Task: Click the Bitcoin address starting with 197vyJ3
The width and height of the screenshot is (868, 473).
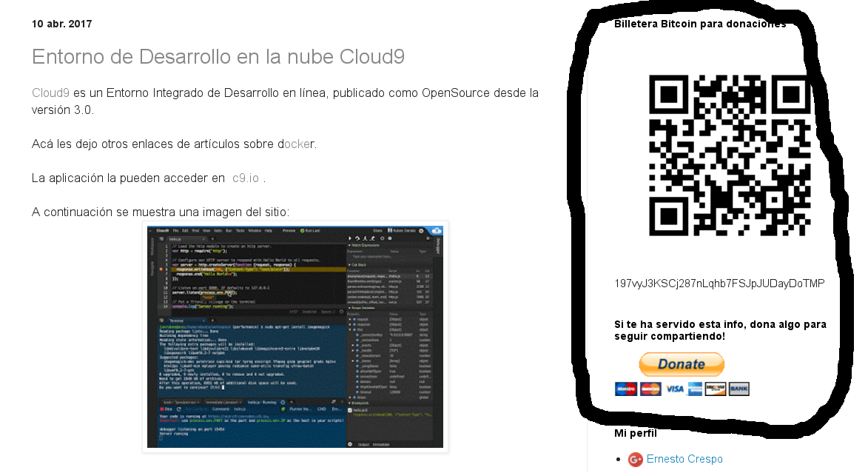Action: click(x=719, y=284)
